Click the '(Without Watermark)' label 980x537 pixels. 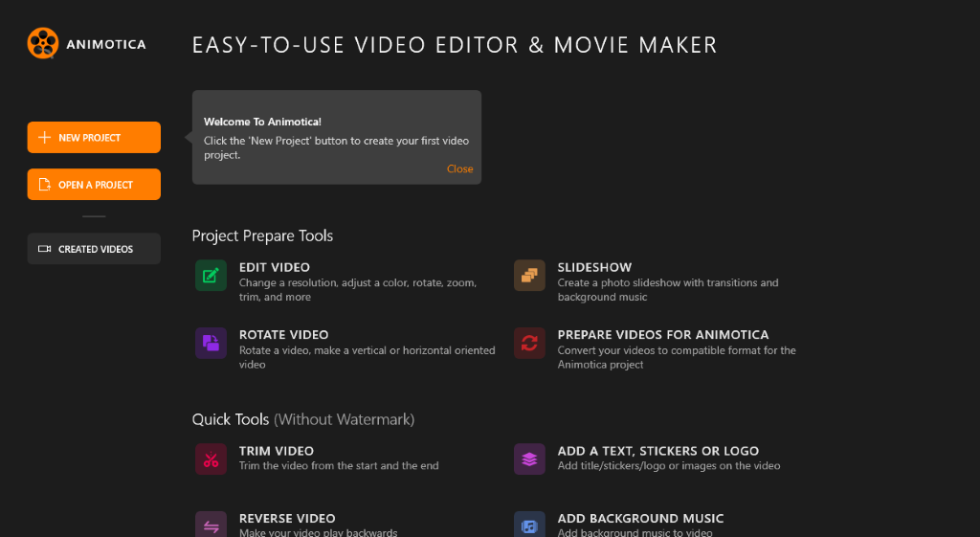click(x=345, y=419)
